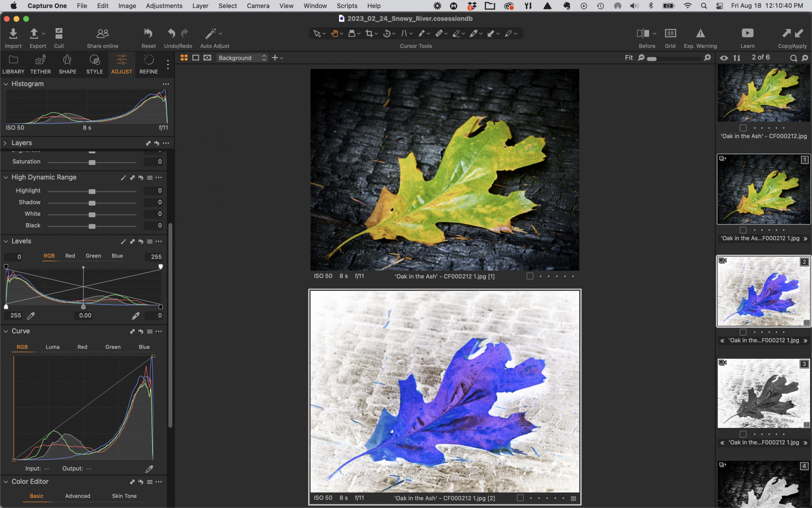The width and height of the screenshot is (812, 508).
Task: Open the Camera menu
Action: pyautogui.click(x=258, y=6)
